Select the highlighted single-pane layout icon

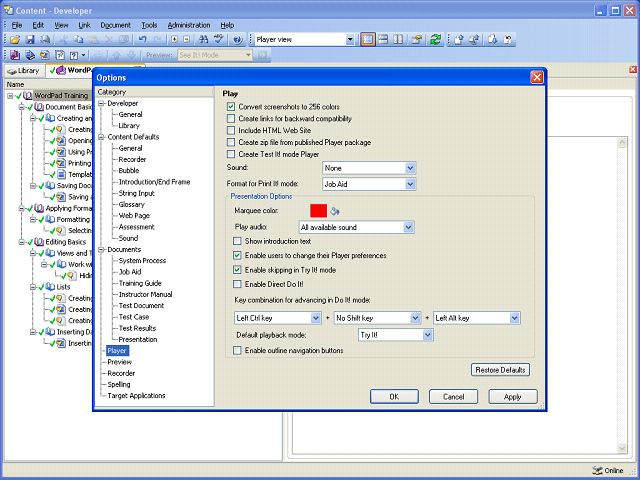368,40
